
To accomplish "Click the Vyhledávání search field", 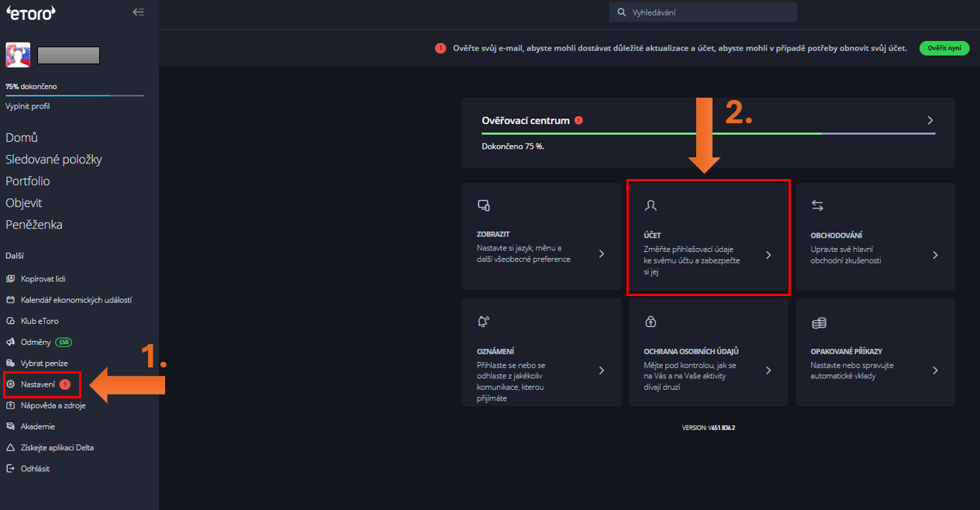I will [702, 12].
